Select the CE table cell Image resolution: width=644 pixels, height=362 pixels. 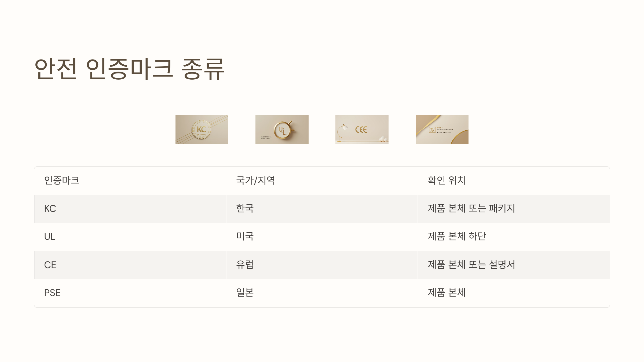point(130,265)
